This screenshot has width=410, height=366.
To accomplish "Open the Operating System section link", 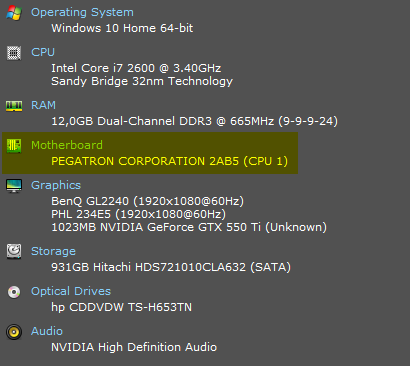I will pyautogui.click(x=82, y=12).
